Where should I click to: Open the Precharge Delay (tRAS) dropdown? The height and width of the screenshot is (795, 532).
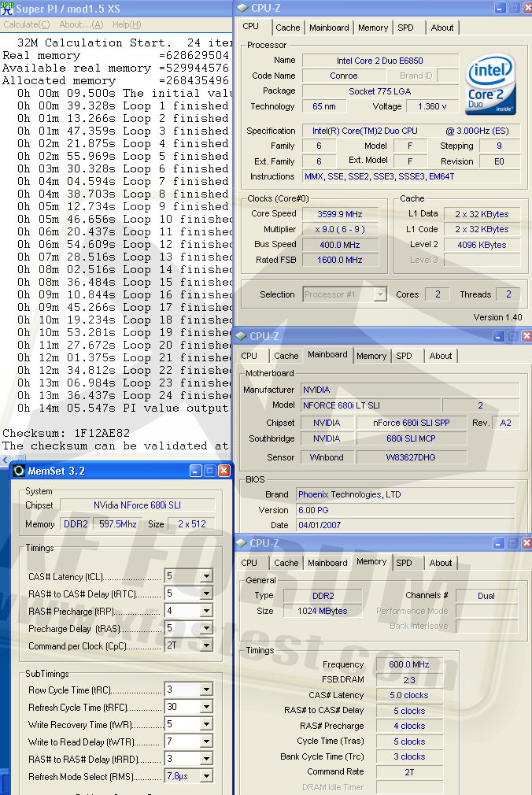[206, 628]
